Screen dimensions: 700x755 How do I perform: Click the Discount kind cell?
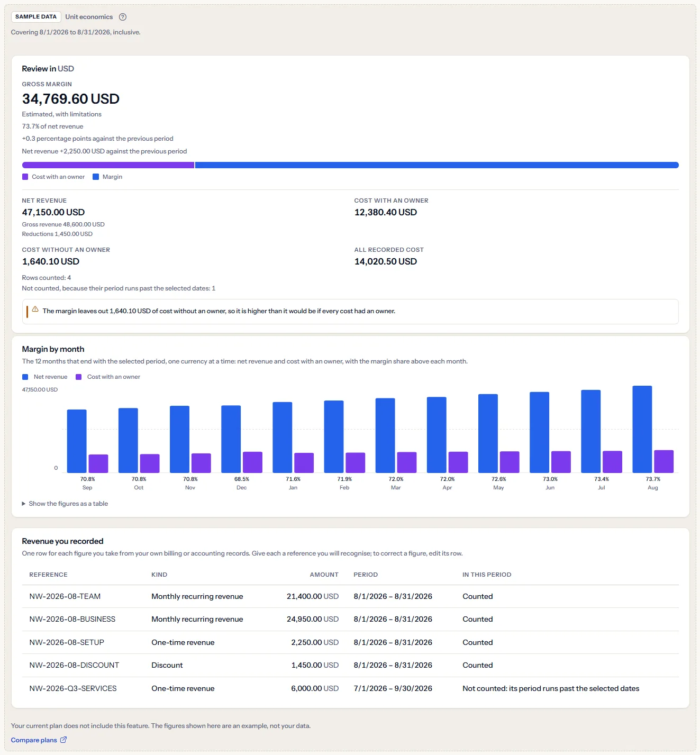click(x=167, y=665)
